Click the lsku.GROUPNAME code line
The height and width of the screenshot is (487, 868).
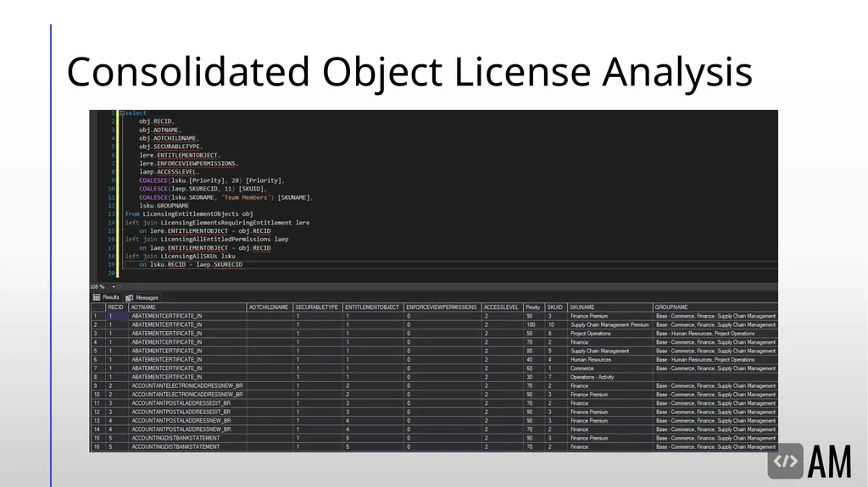click(164, 206)
